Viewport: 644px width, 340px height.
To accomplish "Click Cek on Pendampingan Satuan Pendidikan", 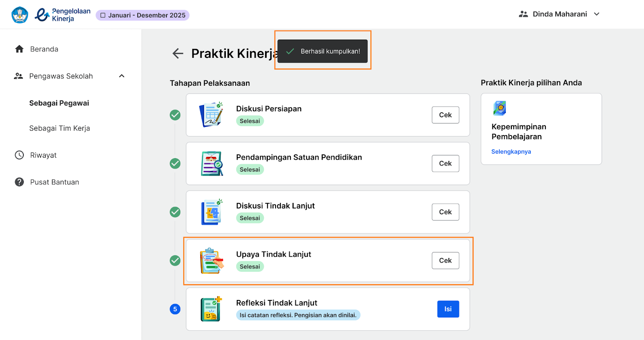I will pyautogui.click(x=445, y=163).
